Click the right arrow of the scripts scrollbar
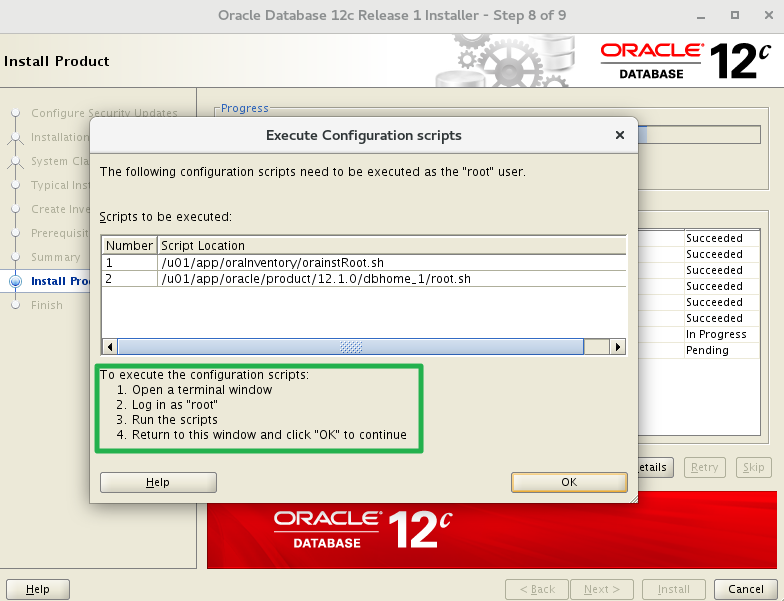The image size is (784, 601). [x=618, y=346]
